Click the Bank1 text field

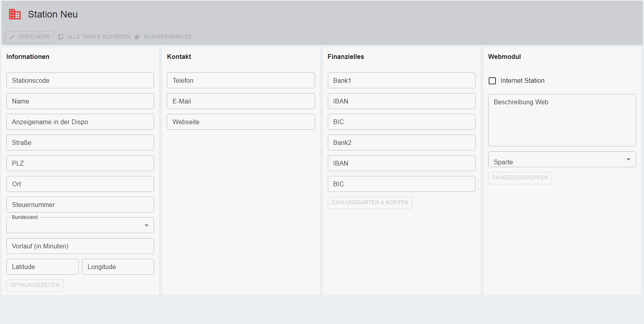[x=401, y=80]
